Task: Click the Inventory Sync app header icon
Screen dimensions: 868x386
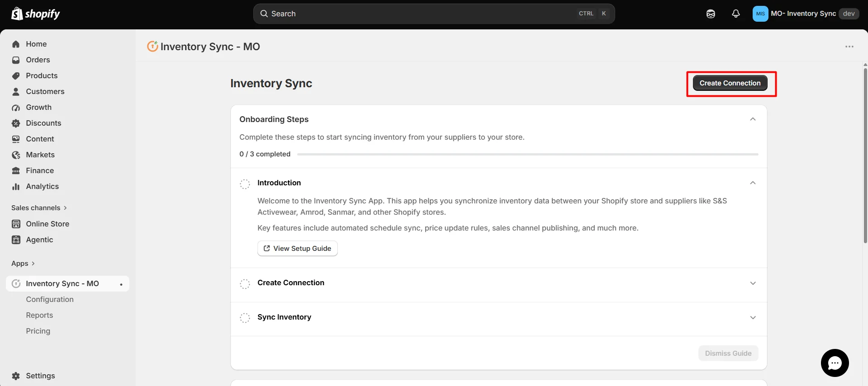Action: point(152,46)
